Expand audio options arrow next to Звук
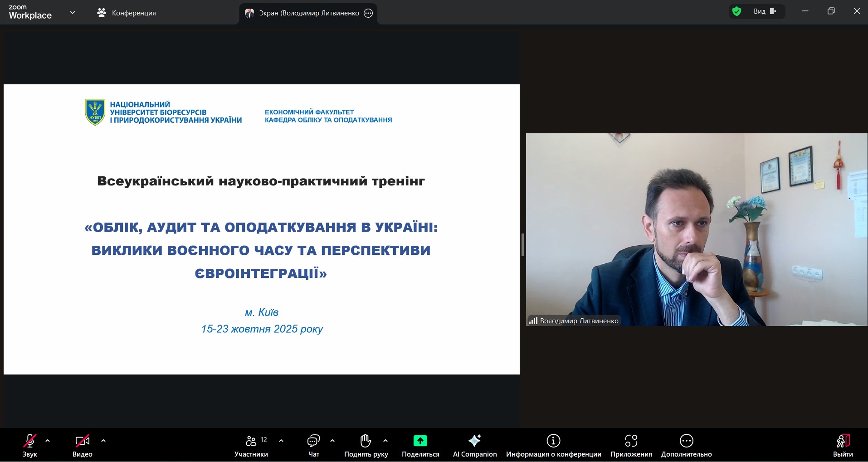 pyautogui.click(x=48, y=441)
